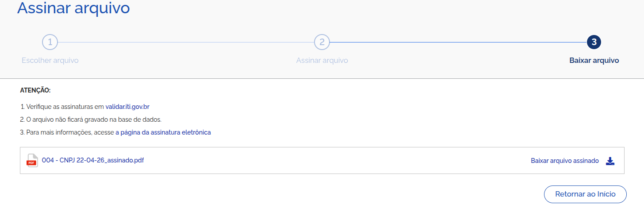Select the Assinar arquivo step label

click(x=322, y=60)
